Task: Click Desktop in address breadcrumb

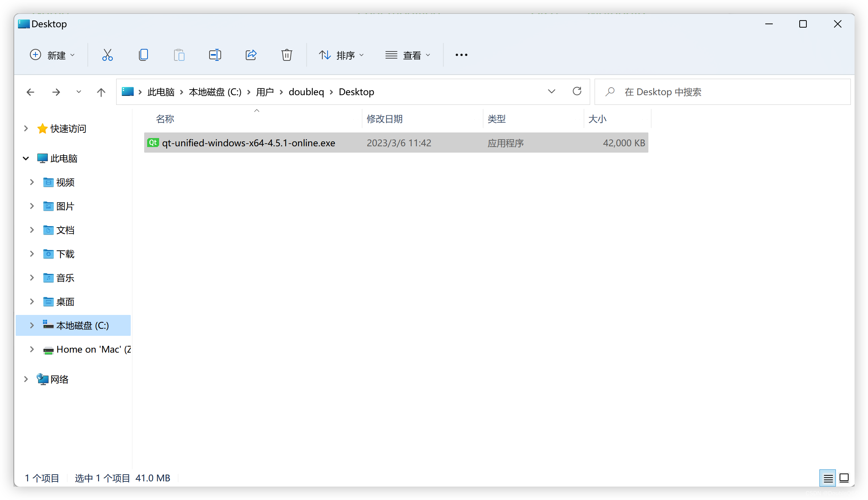Action: [x=356, y=92]
